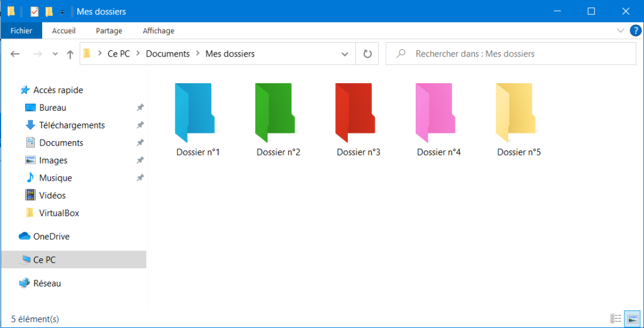644x328 pixels.
Task: Click the VirtualBox folder icon in sidebar
Action: point(30,213)
